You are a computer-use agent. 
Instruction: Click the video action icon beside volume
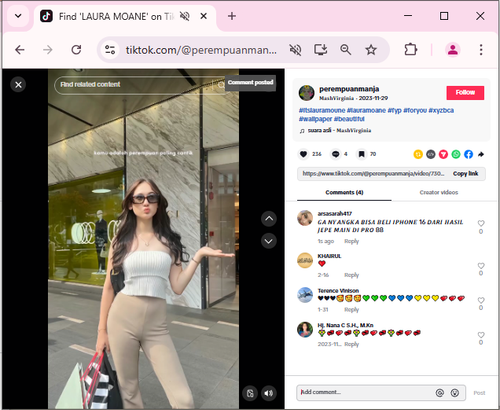(x=250, y=393)
